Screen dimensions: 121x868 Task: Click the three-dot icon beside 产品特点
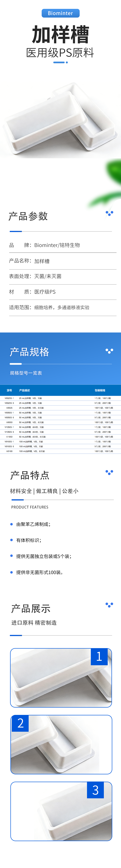(109, 472)
